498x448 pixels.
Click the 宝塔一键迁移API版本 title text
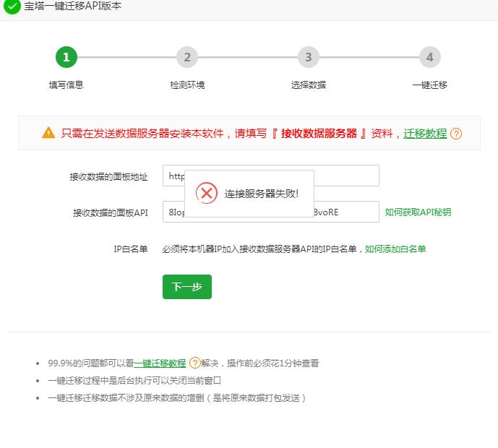[x=73, y=6]
